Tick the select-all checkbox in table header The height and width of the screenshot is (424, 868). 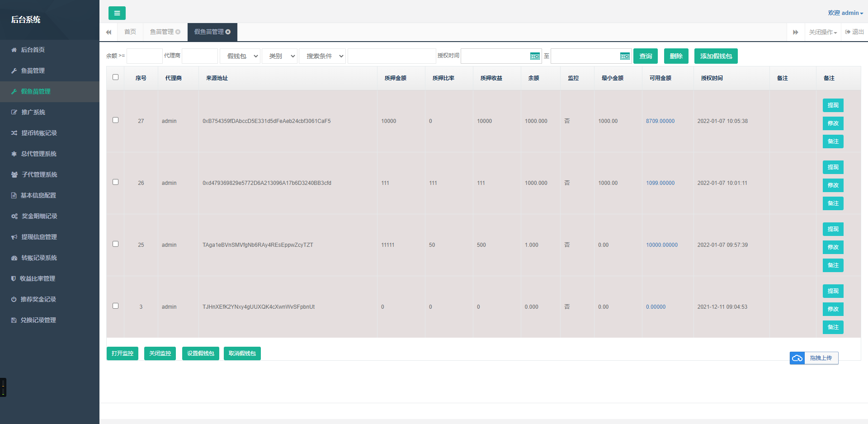click(116, 77)
